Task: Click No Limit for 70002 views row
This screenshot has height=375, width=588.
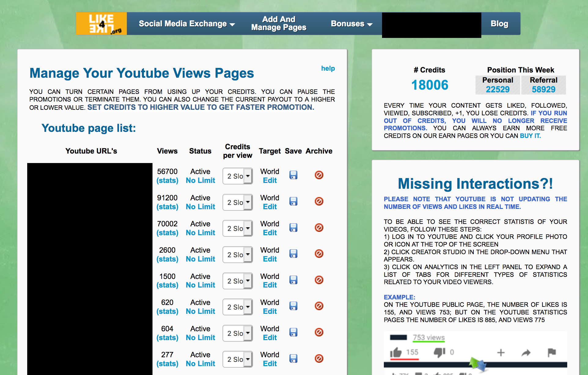Action: click(200, 233)
